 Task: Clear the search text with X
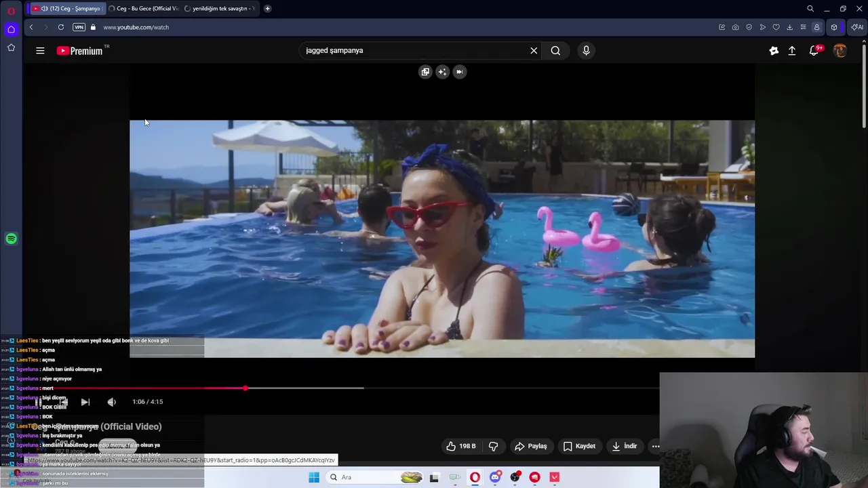(x=534, y=50)
